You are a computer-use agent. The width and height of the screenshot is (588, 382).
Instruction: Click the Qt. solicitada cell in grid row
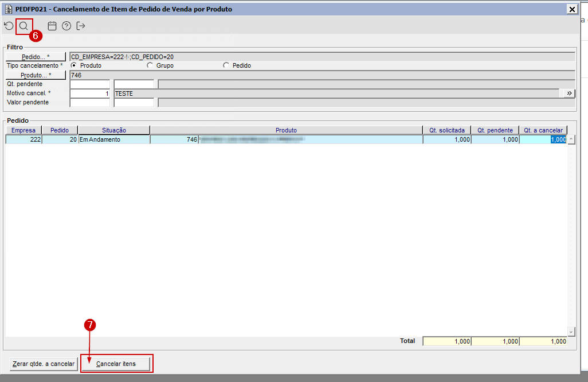coord(447,139)
